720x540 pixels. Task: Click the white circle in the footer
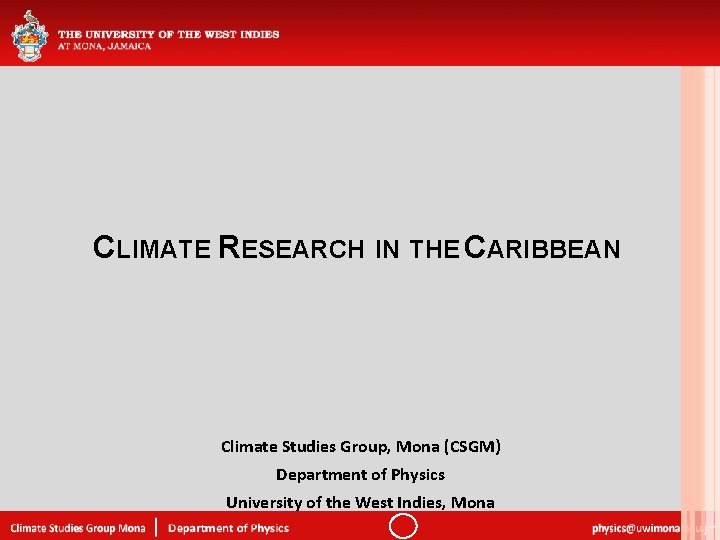pyautogui.click(x=403, y=526)
